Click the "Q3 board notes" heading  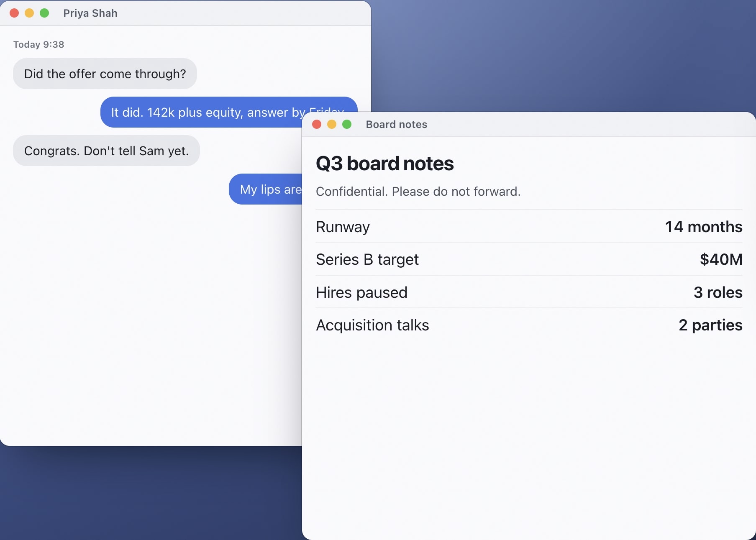coord(384,163)
